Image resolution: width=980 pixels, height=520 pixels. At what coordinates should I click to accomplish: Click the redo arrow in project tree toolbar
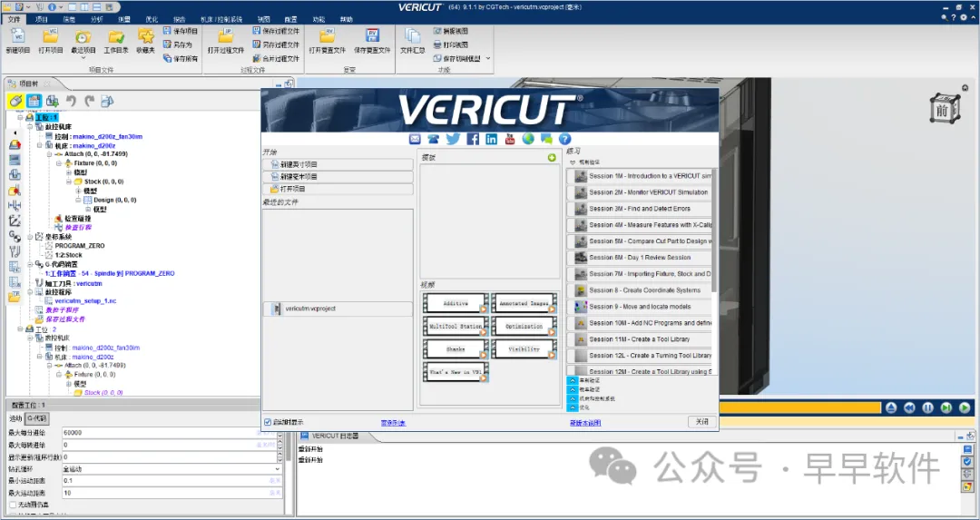pos(89,101)
